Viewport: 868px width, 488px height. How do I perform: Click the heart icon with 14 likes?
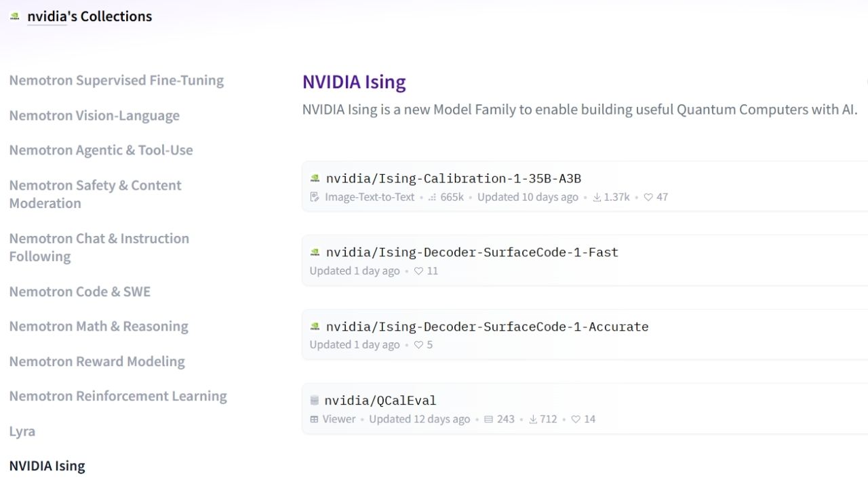(576, 420)
